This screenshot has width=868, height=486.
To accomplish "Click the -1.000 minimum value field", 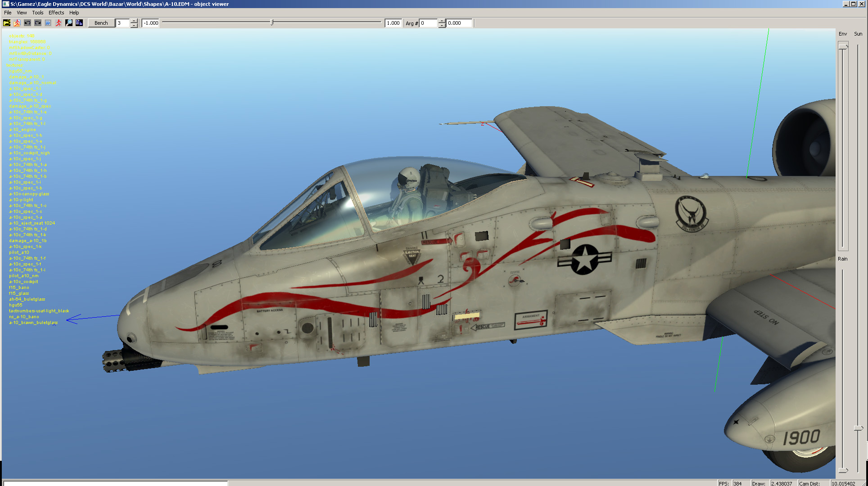I will click(x=151, y=23).
